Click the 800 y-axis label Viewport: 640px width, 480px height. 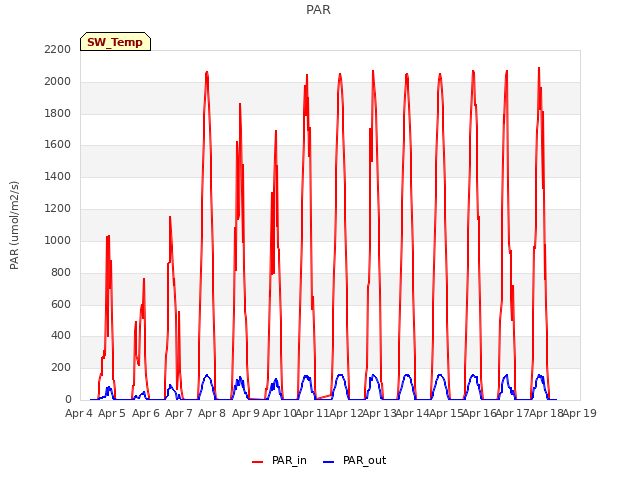tap(61, 272)
